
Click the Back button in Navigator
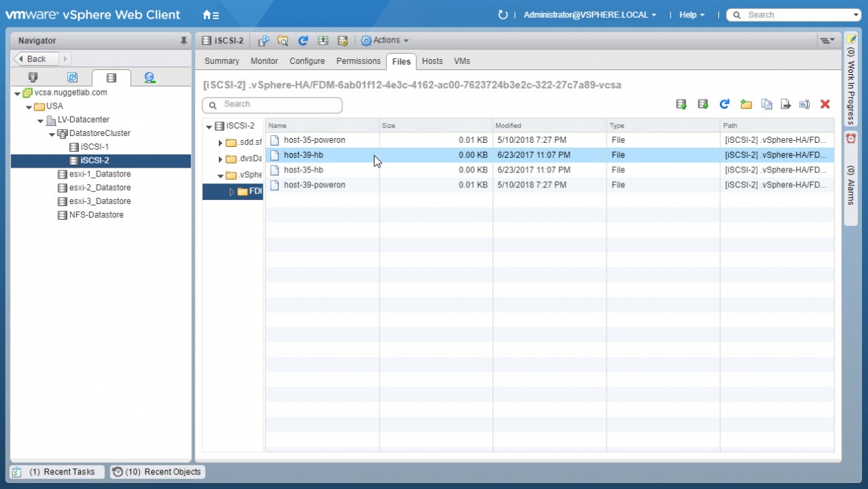[36, 59]
